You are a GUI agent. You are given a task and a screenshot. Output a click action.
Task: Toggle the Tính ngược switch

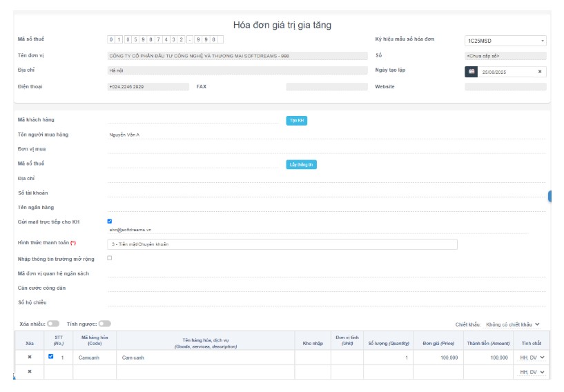(x=104, y=324)
